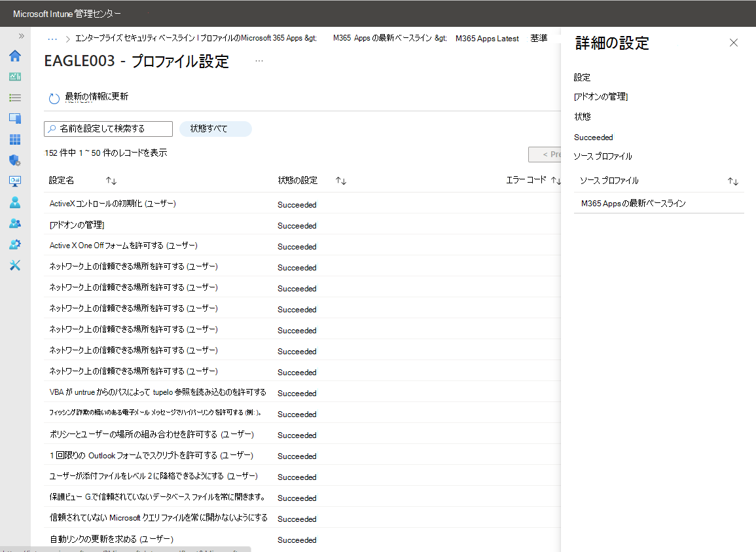
Task: Select the VBA が untrue からのパス row
Action: (302, 392)
